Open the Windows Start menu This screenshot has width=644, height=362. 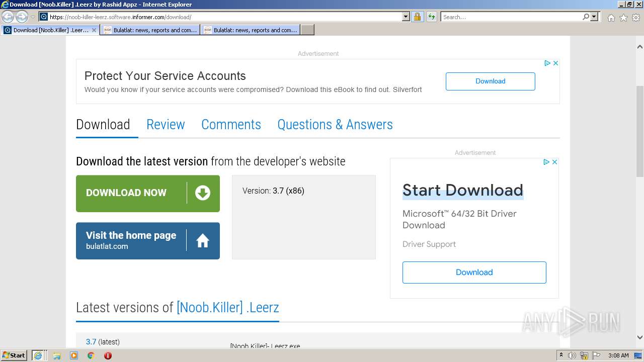(14, 355)
